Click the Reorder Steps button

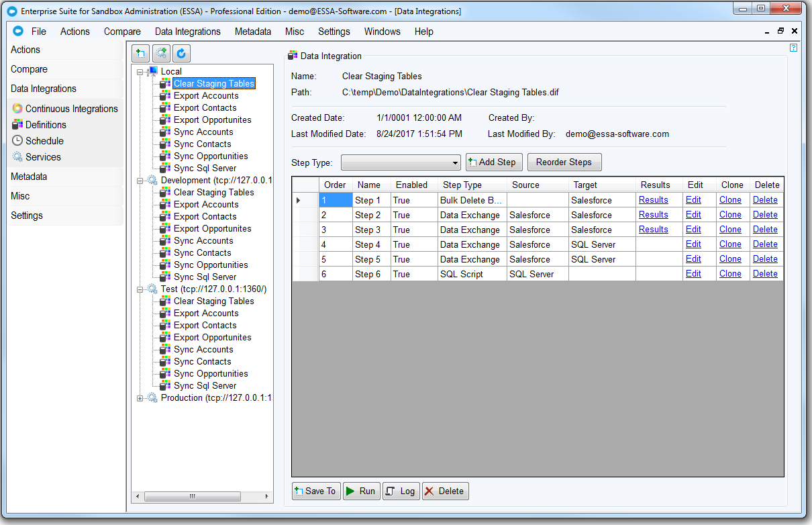[564, 162]
